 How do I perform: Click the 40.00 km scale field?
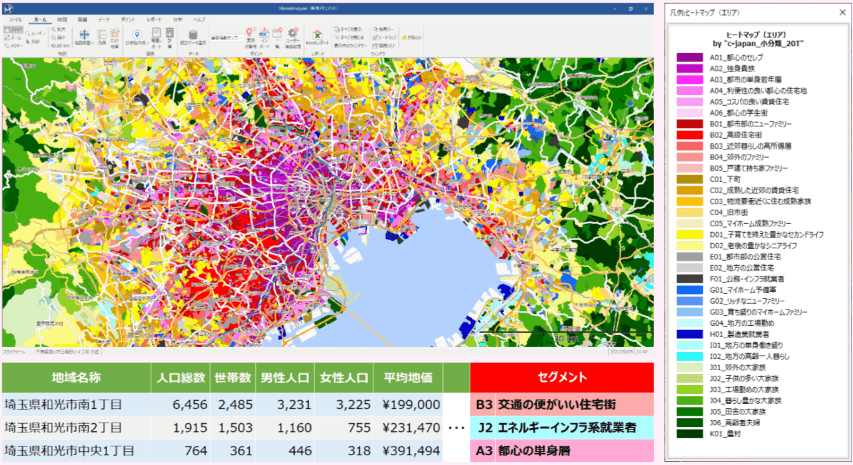(x=60, y=46)
